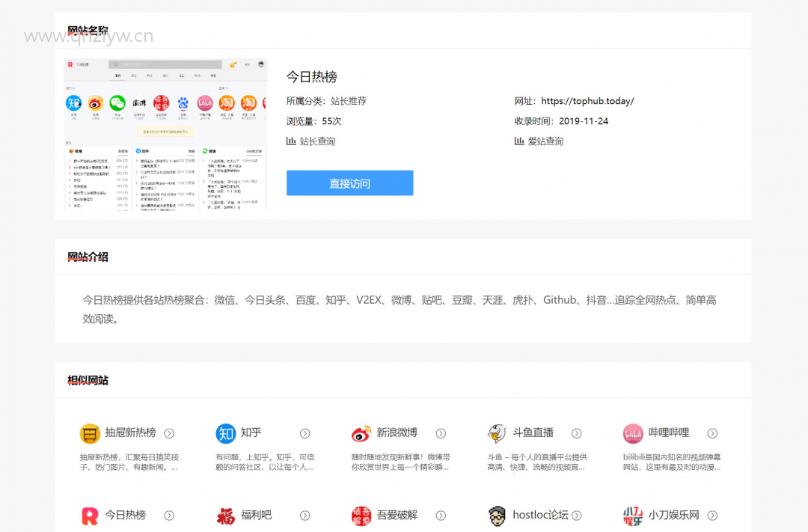This screenshot has height=532, width=808.
Task: Click the 今日热榜 site title heading
Action: point(312,77)
